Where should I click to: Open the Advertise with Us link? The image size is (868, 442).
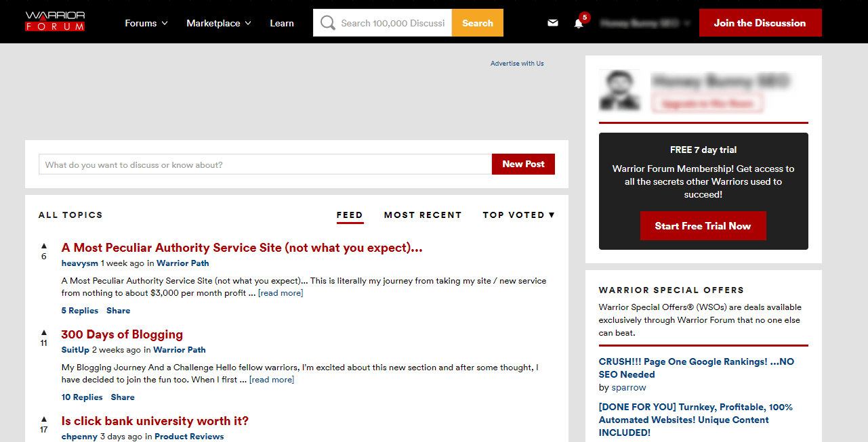click(517, 64)
